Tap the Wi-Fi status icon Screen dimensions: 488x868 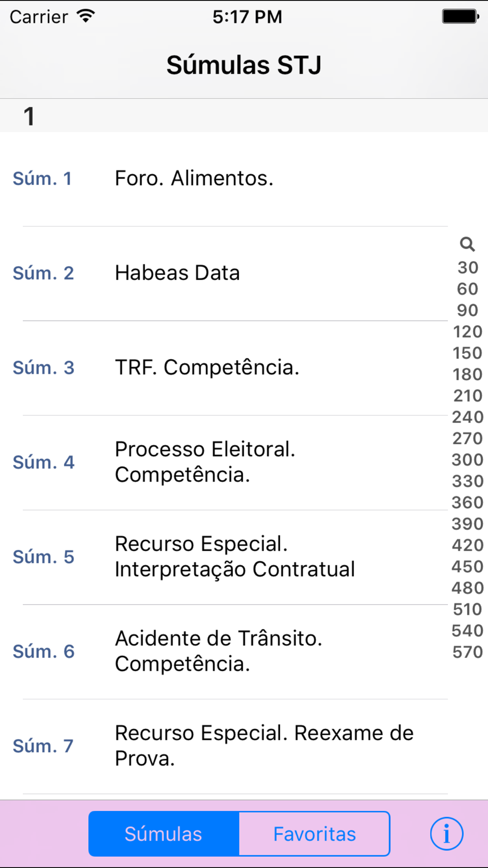click(86, 17)
